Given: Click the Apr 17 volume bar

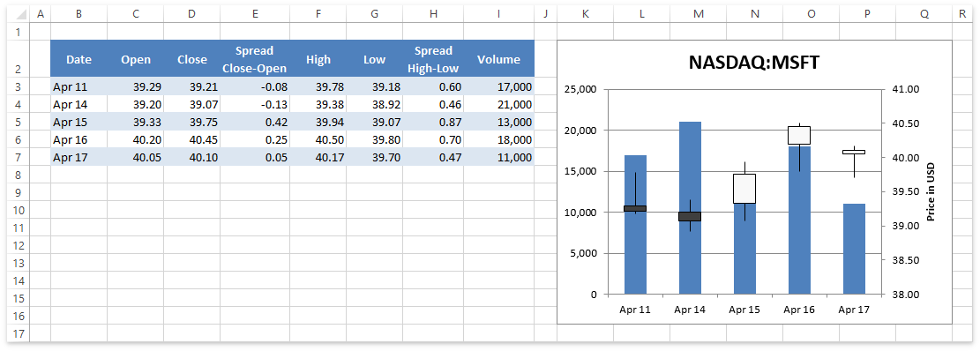Looking at the screenshot, I should 855,249.
